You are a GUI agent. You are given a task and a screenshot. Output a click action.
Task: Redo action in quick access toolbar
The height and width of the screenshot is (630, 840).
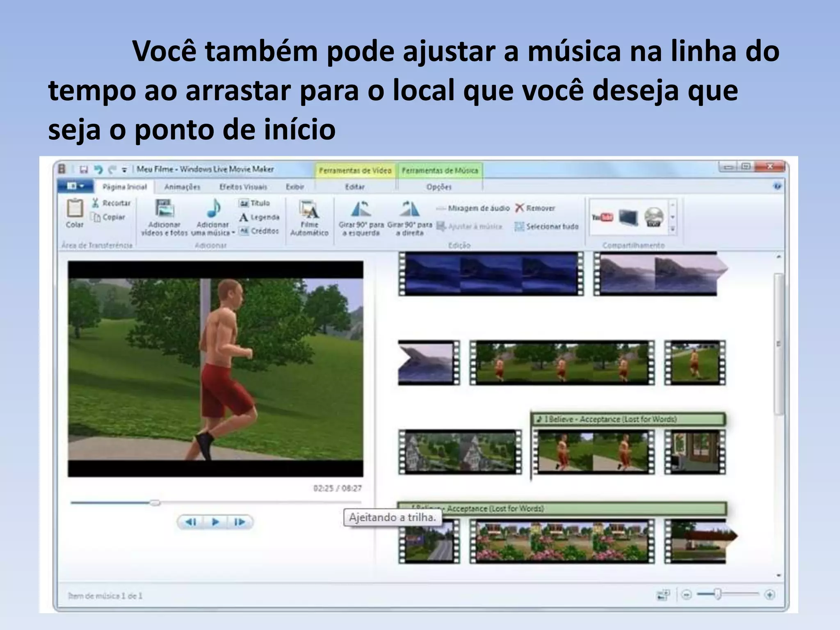click(x=112, y=169)
